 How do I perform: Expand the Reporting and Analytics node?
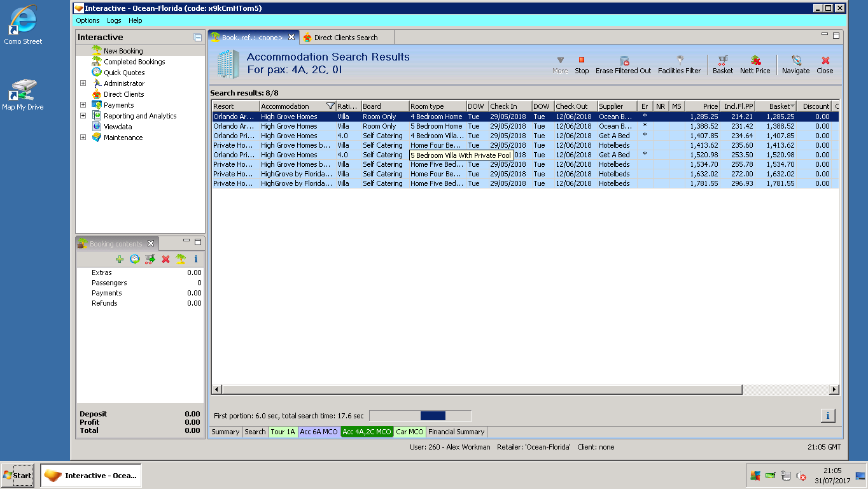[83, 116]
